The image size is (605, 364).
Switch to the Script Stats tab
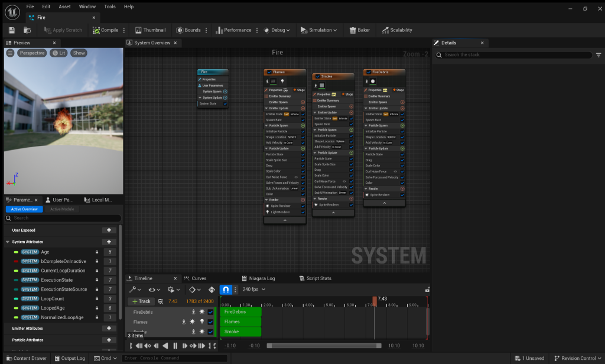315,278
